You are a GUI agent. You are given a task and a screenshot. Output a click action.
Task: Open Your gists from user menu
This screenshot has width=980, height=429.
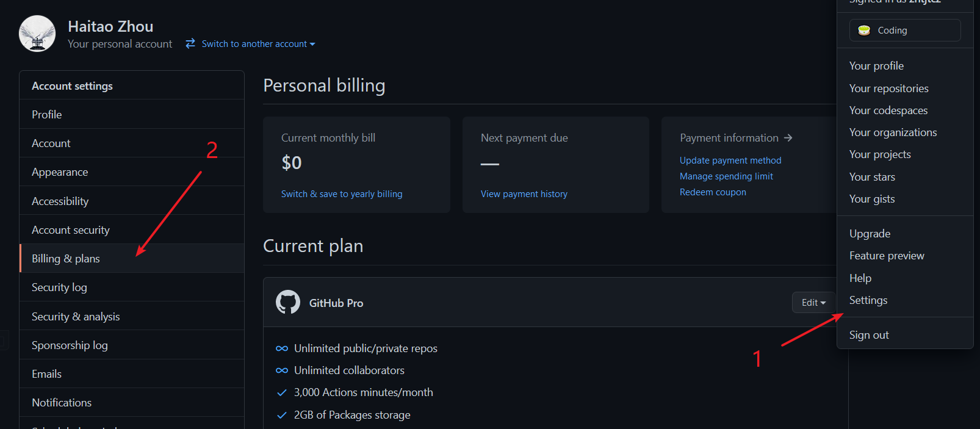(x=905, y=199)
